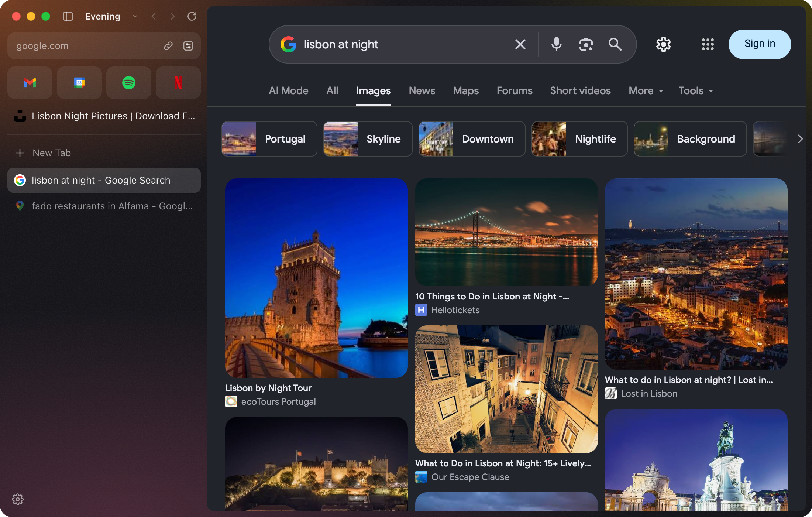Open the Spotify pinned shortcut
The width and height of the screenshot is (812, 517).
point(129,82)
